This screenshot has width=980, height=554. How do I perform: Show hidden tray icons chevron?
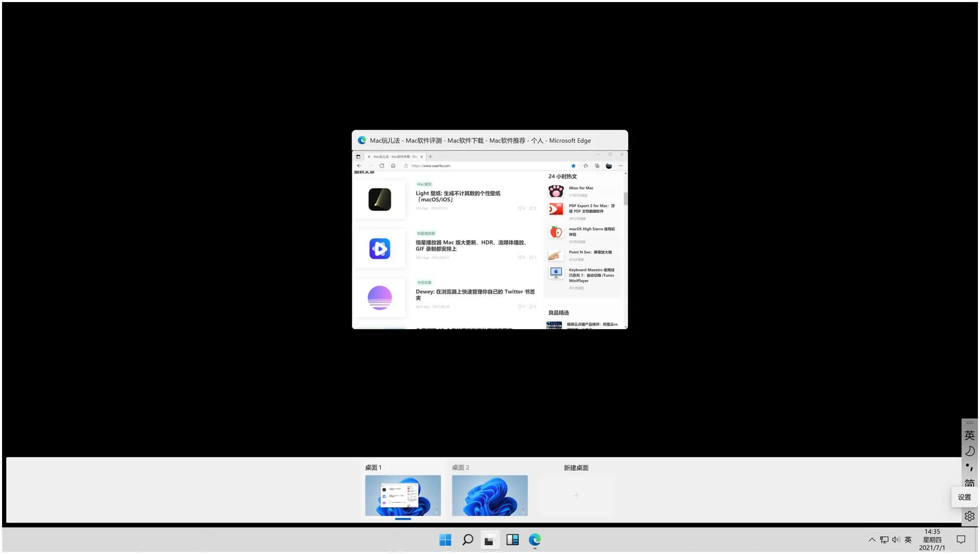click(872, 540)
